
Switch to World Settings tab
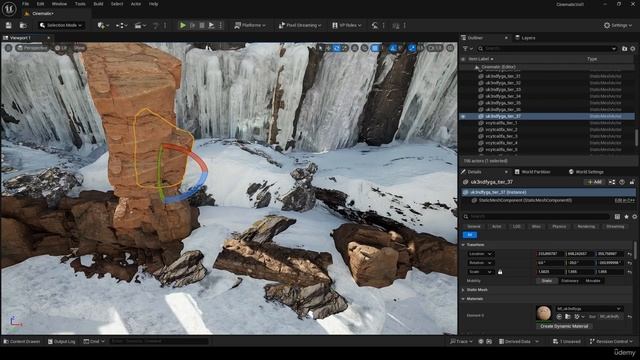tap(586, 172)
